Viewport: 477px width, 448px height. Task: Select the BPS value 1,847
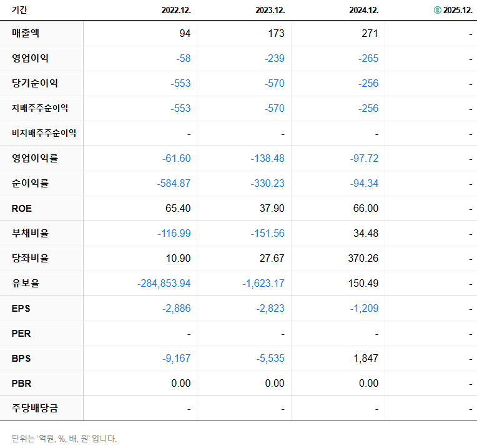pyautogui.click(x=366, y=358)
